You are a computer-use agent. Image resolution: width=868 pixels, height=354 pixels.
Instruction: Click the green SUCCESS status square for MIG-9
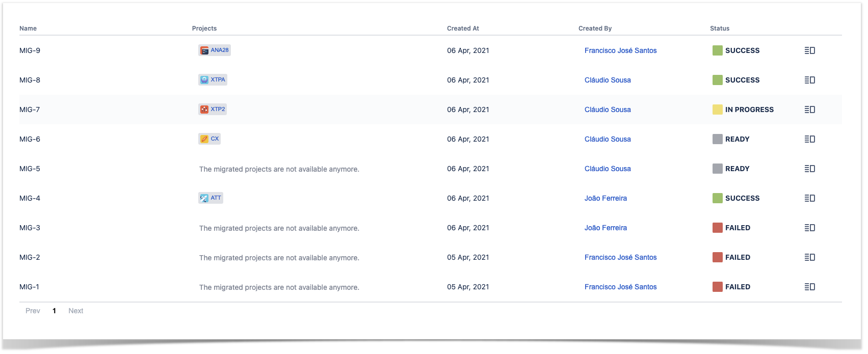717,50
